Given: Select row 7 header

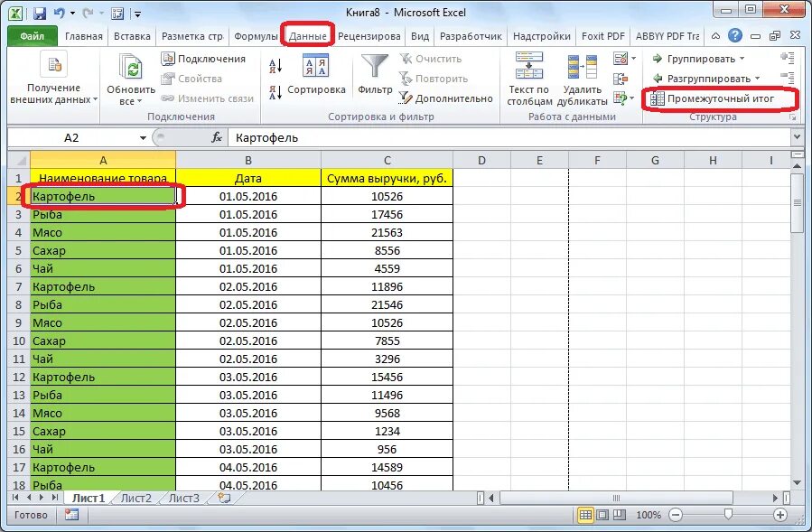Looking at the screenshot, I should (19, 286).
